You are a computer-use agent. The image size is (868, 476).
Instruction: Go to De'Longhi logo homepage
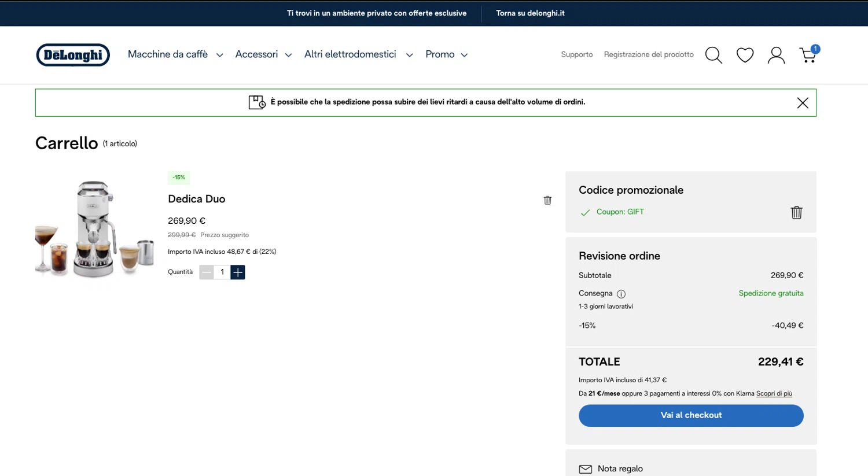coord(73,55)
